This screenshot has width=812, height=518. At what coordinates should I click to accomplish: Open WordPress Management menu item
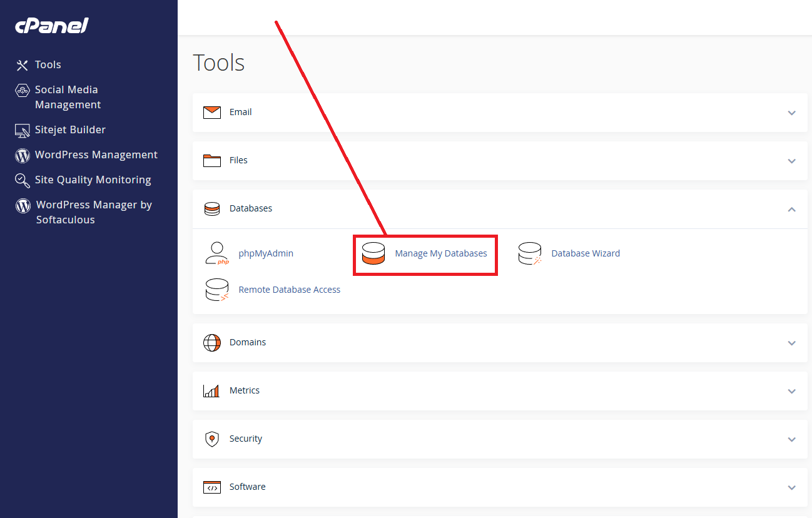[x=96, y=155]
